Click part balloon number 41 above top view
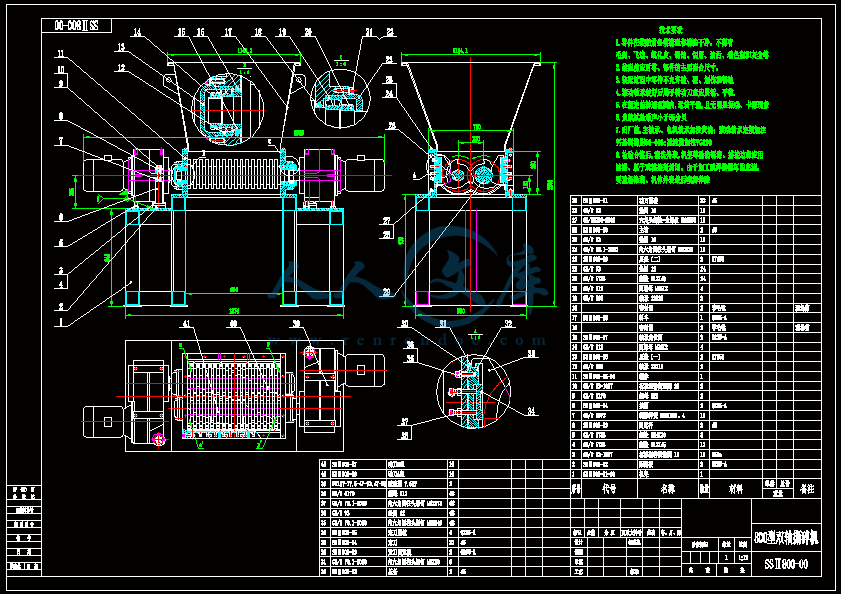The width and height of the screenshot is (841, 594). pos(186,324)
